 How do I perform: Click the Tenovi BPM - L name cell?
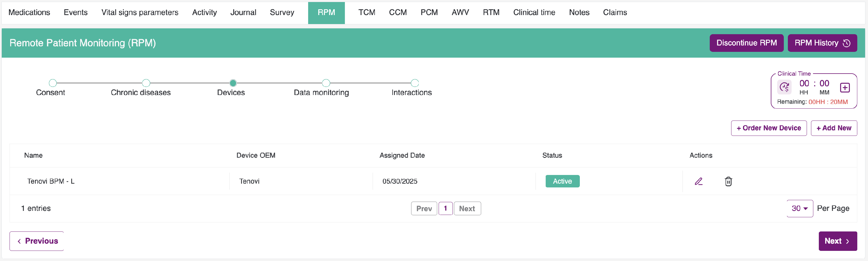click(x=51, y=181)
